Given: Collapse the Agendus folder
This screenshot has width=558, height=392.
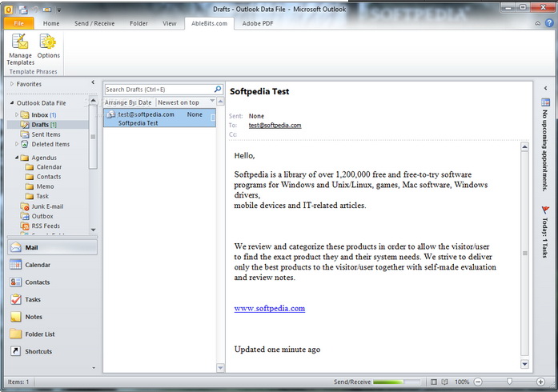Looking at the screenshot, I should (x=16, y=158).
